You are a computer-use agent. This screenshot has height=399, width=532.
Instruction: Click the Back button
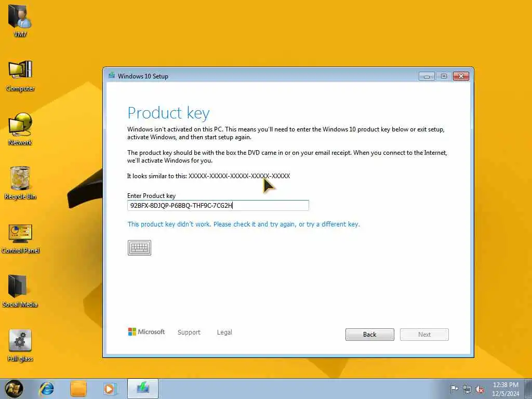pos(370,335)
